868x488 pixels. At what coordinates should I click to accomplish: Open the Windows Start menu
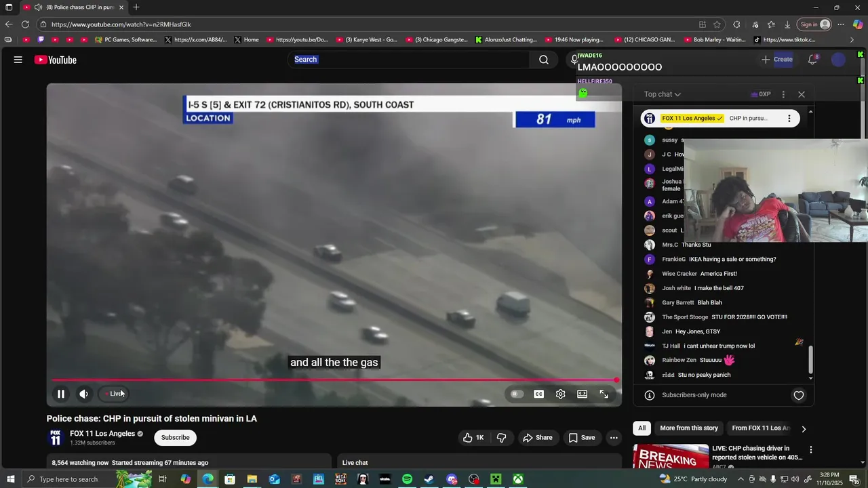[x=10, y=479]
